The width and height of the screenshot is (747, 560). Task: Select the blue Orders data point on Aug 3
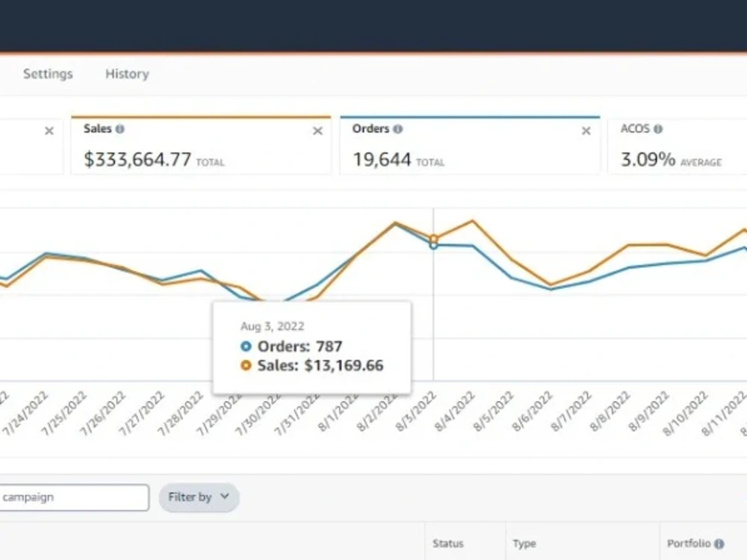click(433, 246)
